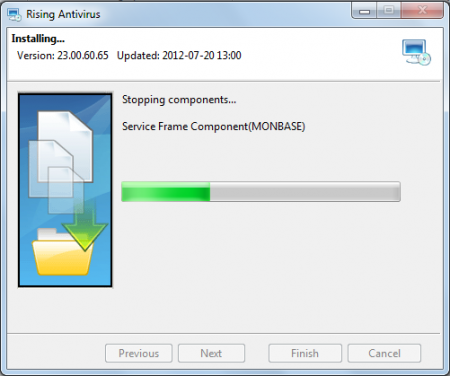Image resolution: width=450 pixels, height=376 pixels.
Task: Click the green filled part of the progress bar
Action: pyautogui.click(x=166, y=192)
